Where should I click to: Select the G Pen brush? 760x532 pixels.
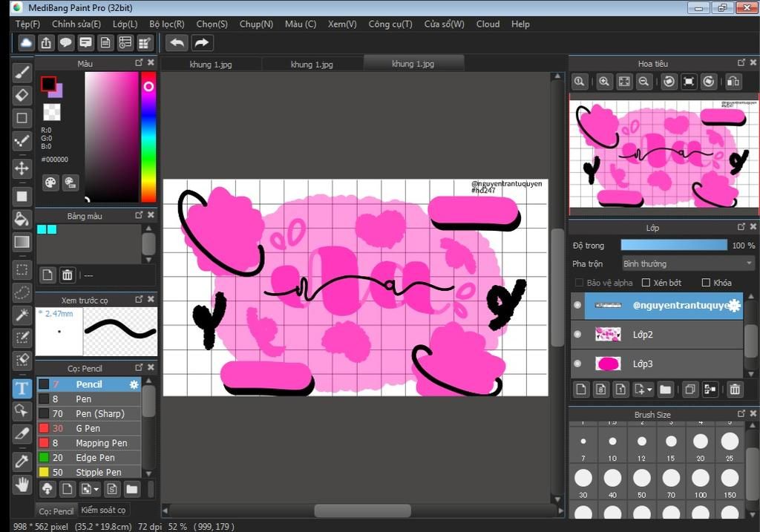[89, 428]
